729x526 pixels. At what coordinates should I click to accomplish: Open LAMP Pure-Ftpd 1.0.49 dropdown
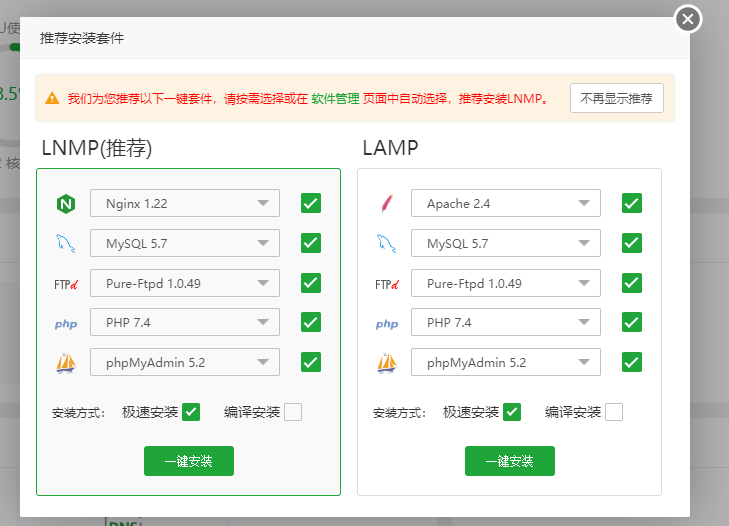pyautogui.click(x=506, y=283)
